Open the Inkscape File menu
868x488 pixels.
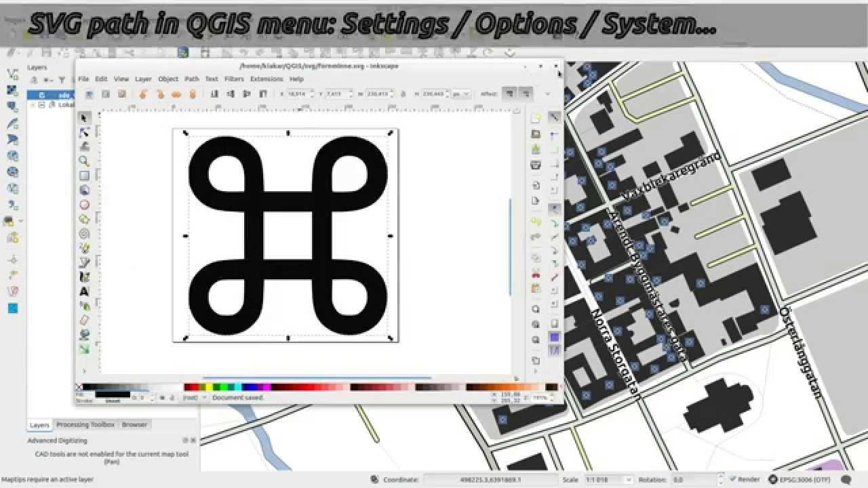(83, 79)
